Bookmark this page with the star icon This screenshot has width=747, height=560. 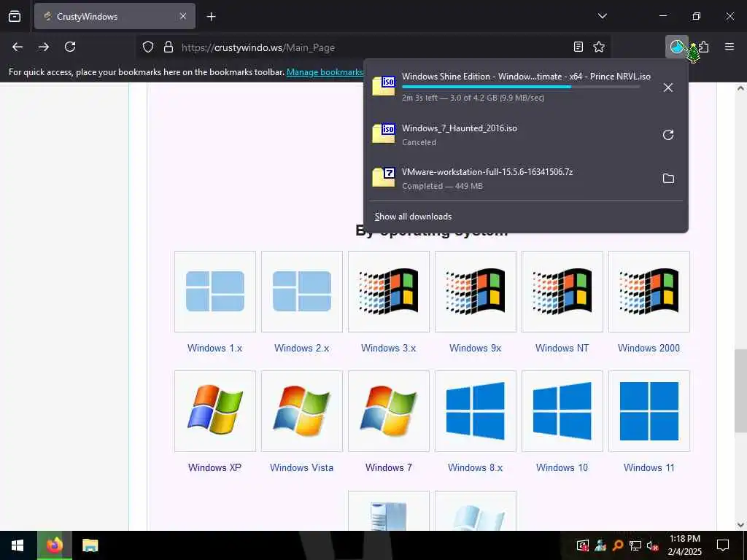click(599, 47)
